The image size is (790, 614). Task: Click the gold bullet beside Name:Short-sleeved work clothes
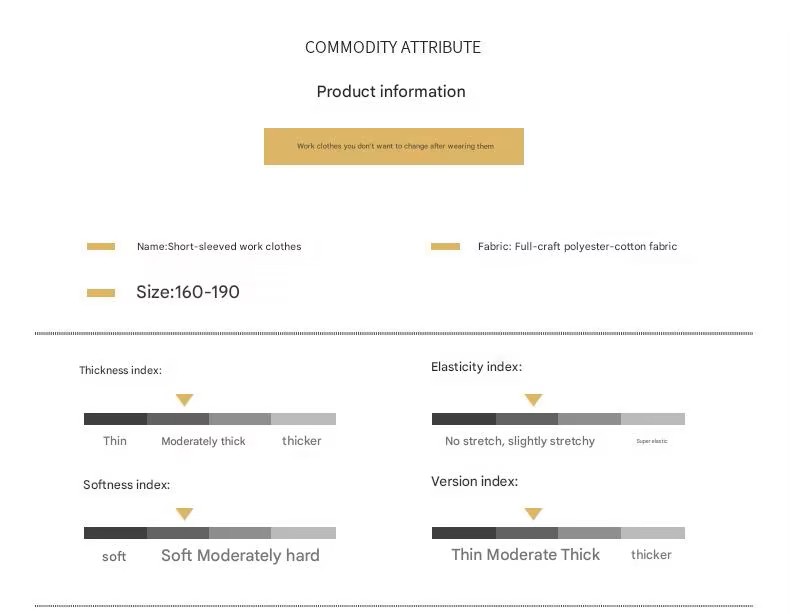pyautogui.click(x=101, y=246)
